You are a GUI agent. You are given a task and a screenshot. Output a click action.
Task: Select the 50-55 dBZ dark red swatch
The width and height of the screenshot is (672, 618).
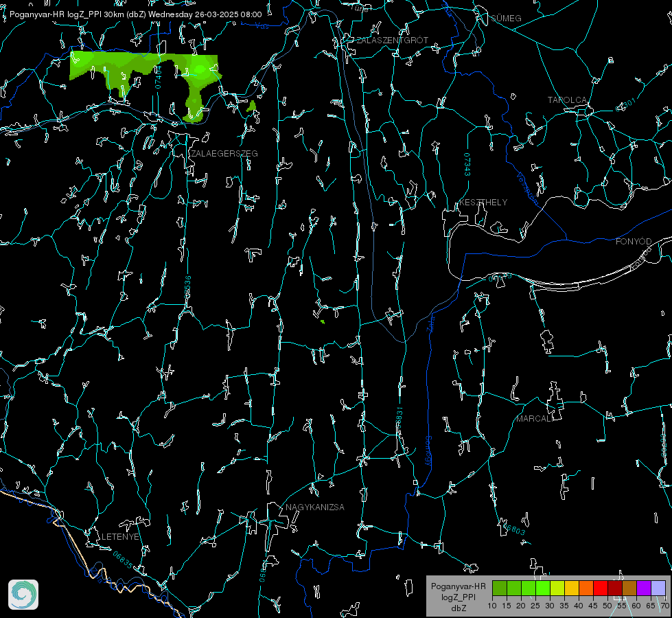click(615, 588)
